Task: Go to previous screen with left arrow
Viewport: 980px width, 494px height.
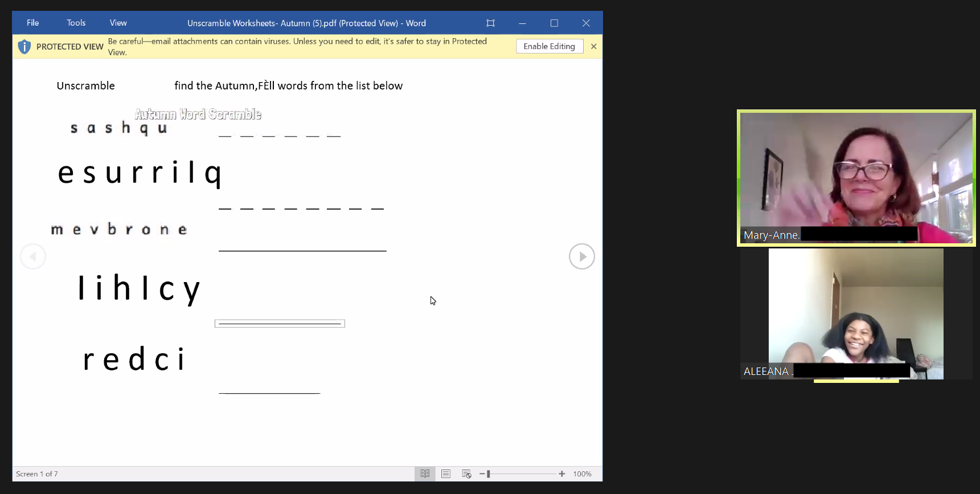Action: 33,256
